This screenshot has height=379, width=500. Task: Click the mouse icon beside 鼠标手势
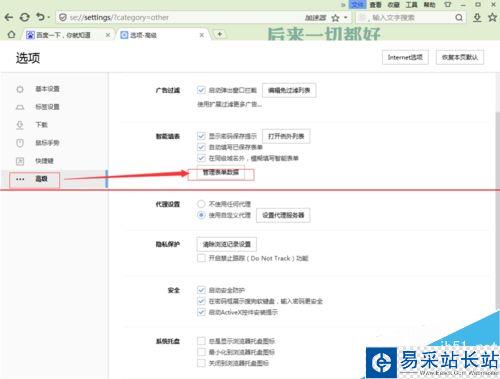point(20,143)
